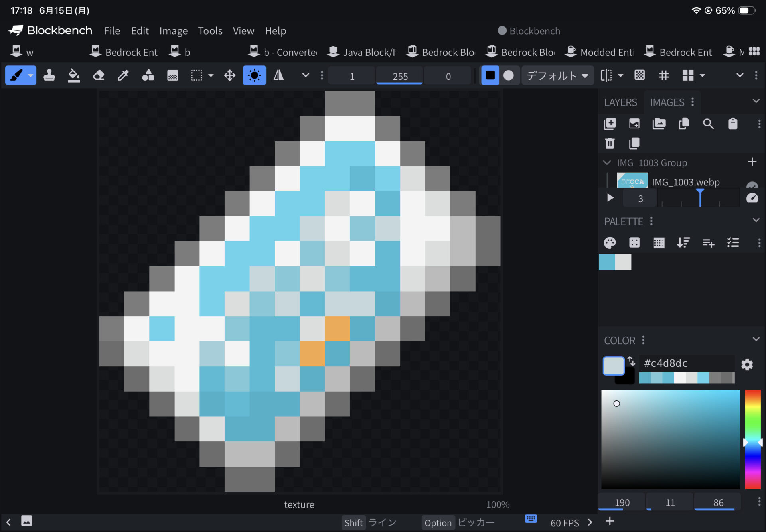Click the sort palette icon

pyautogui.click(x=683, y=242)
